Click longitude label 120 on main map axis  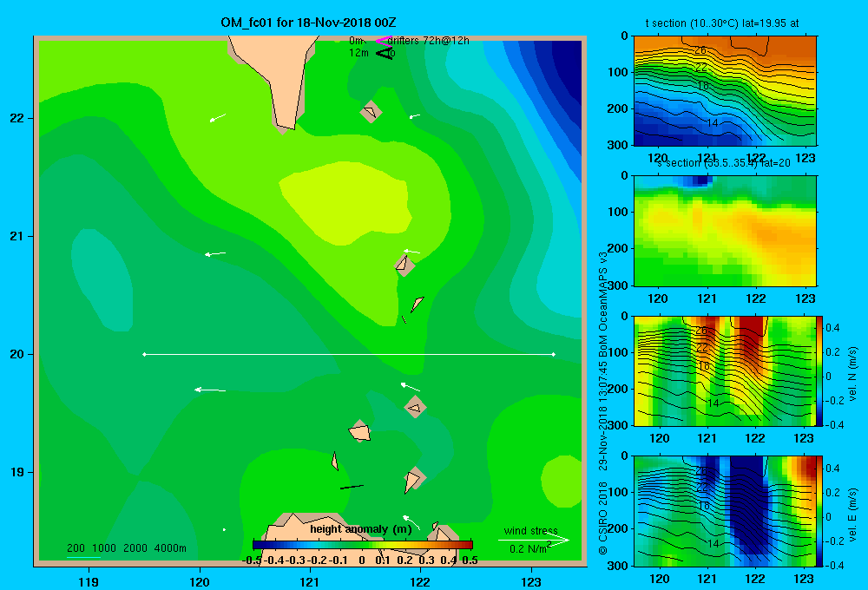point(200,581)
